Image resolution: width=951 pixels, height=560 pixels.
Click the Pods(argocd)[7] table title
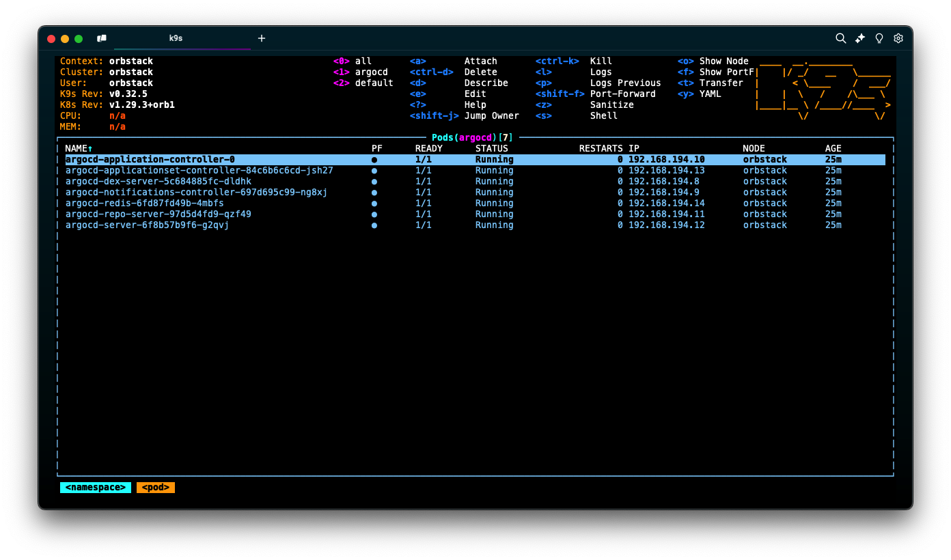[472, 137]
